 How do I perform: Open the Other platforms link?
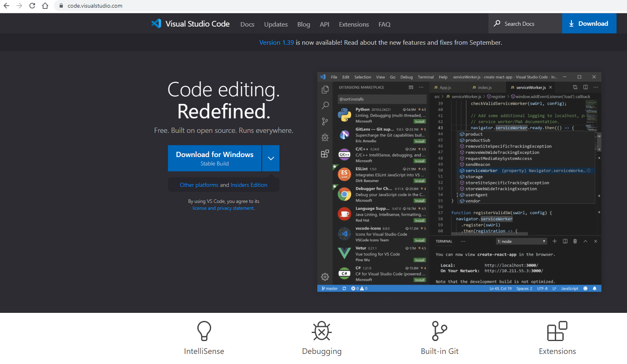tap(199, 185)
